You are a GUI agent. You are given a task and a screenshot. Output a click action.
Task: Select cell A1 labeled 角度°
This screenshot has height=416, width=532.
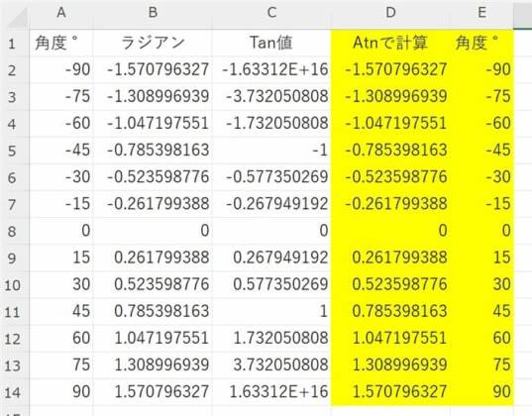click(61, 44)
